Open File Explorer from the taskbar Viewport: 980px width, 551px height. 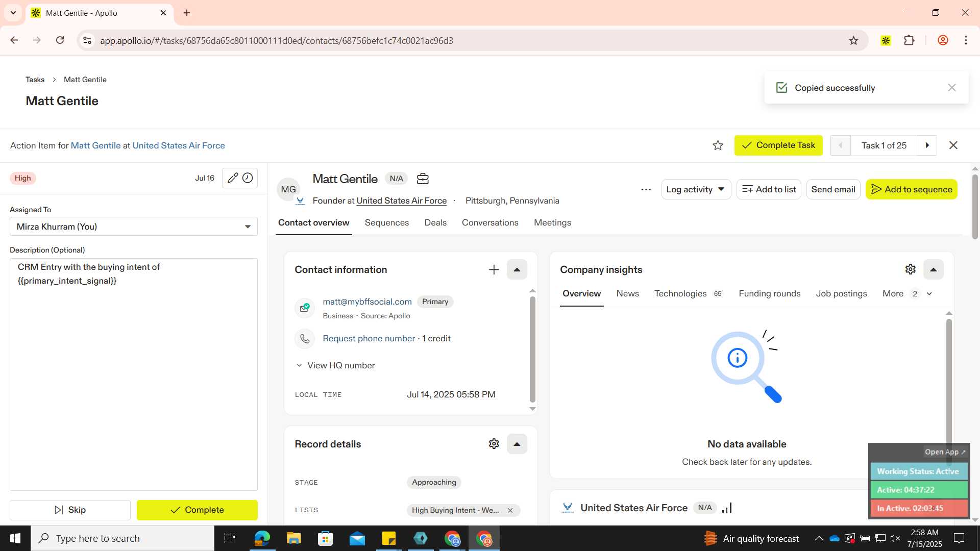point(293,538)
